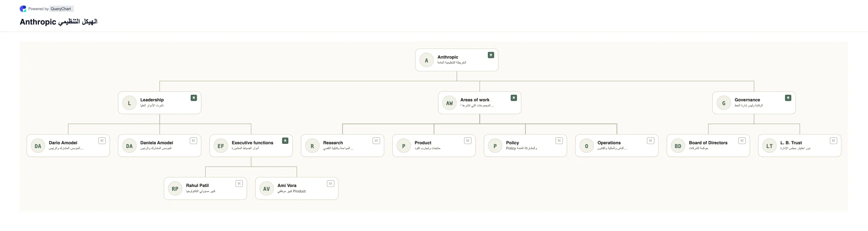
Task: Click the EF avatar on Executive functions
Action: tap(221, 146)
